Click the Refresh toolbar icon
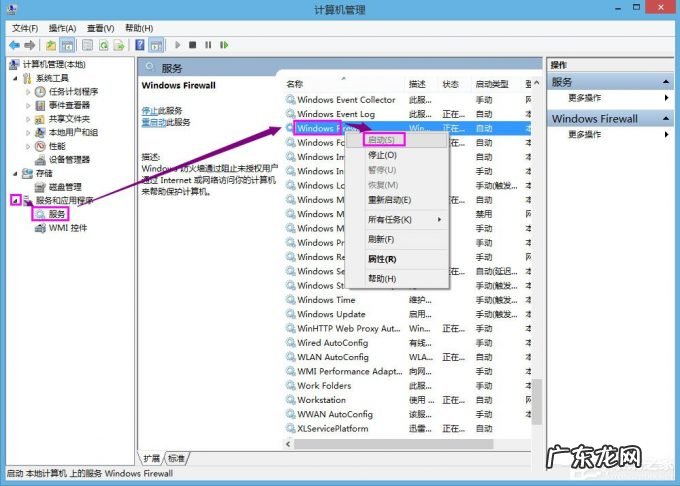This screenshot has width=680, height=486. pyautogui.click(x=104, y=45)
